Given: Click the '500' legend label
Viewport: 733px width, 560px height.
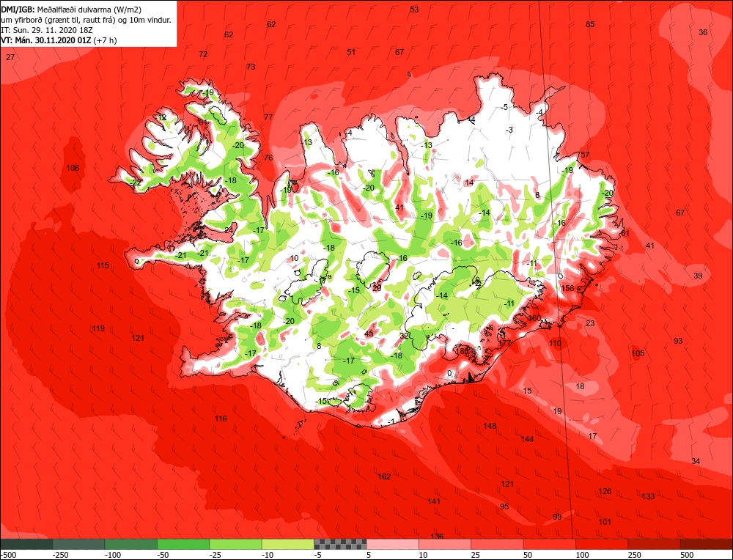Looking at the screenshot, I should point(687,555).
